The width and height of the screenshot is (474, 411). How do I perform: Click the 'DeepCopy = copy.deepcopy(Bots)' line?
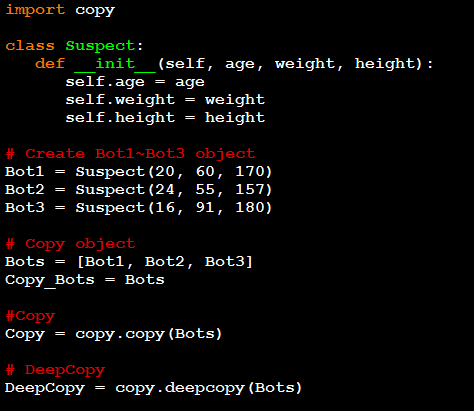[x=154, y=388]
